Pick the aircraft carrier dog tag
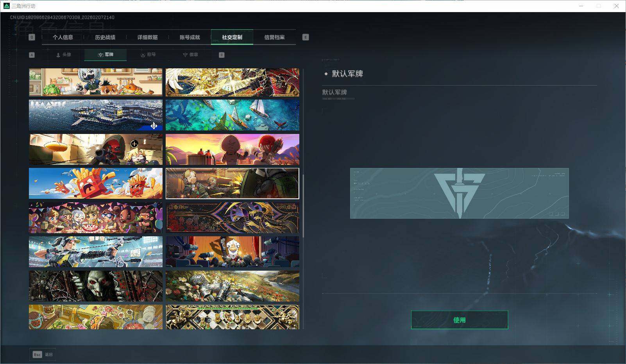The height and width of the screenshot is (364, 626). point(96,115)
